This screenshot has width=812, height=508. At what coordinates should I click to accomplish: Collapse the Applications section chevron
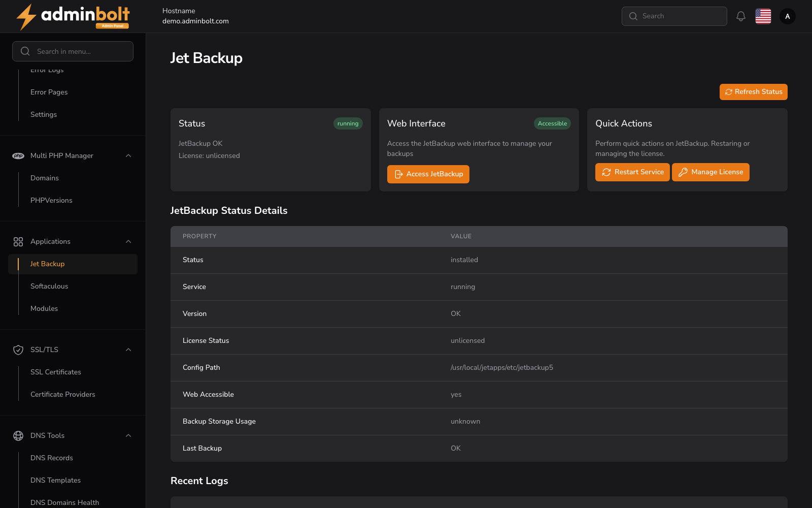(x=128, y=242)
